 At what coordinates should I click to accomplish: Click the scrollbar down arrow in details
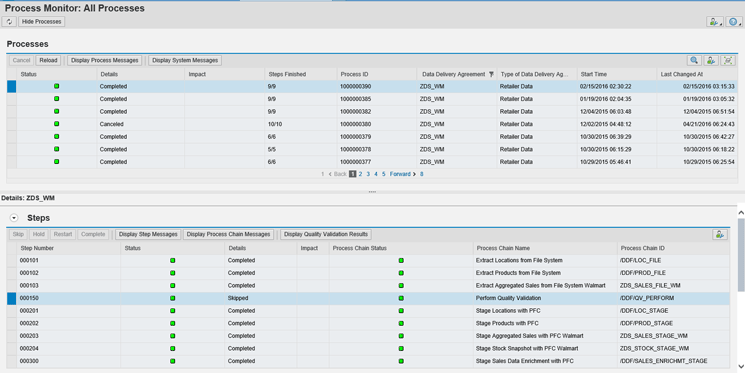pyautogui.click(x=741, y=366)
